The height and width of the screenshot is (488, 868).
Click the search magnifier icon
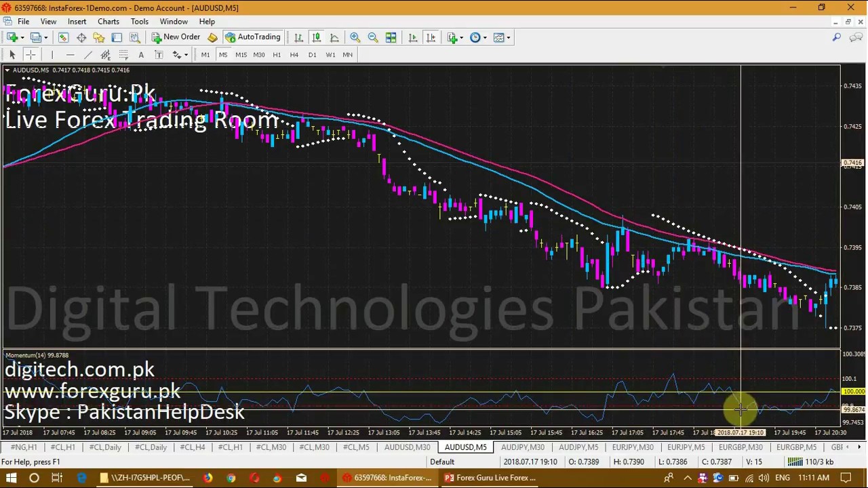837,37
